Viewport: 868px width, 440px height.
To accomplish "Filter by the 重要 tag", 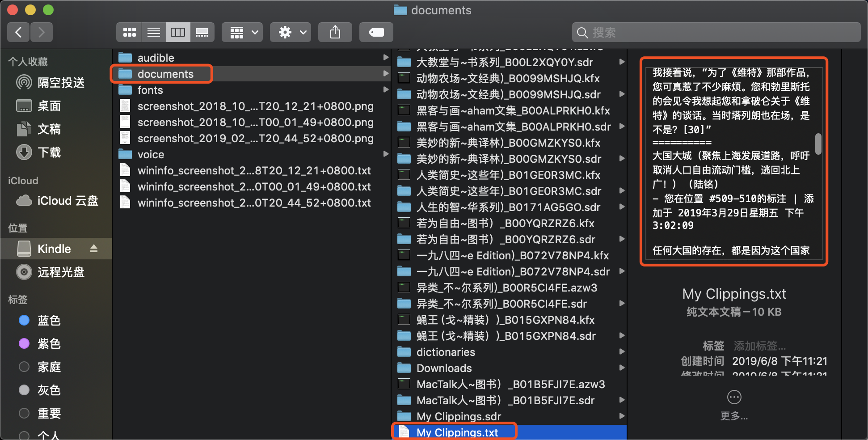I will pyautogui.click(x=56, y=413).
